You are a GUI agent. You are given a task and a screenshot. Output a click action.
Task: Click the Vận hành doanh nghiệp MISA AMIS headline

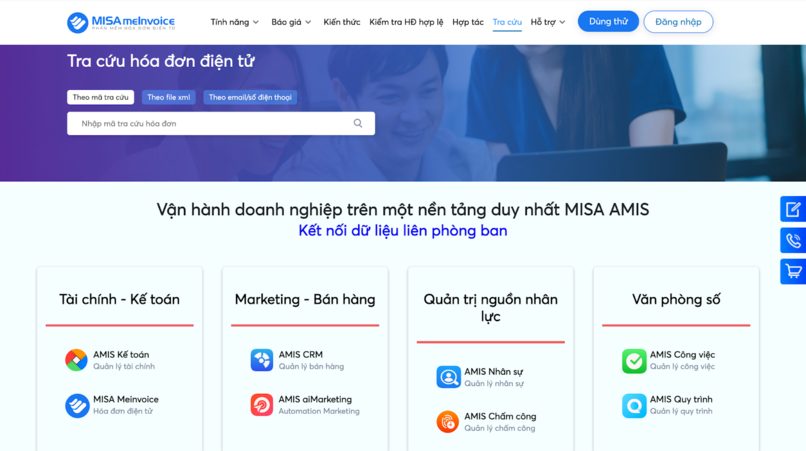tap(403, 209)
